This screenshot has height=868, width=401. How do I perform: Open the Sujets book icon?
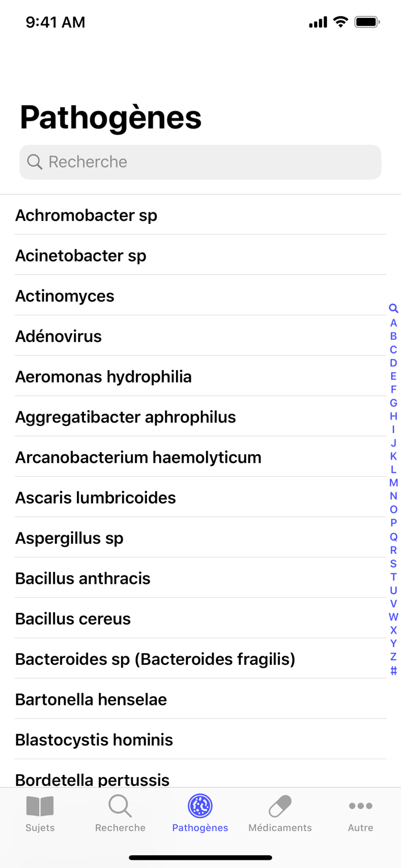(x=39, y=806)
